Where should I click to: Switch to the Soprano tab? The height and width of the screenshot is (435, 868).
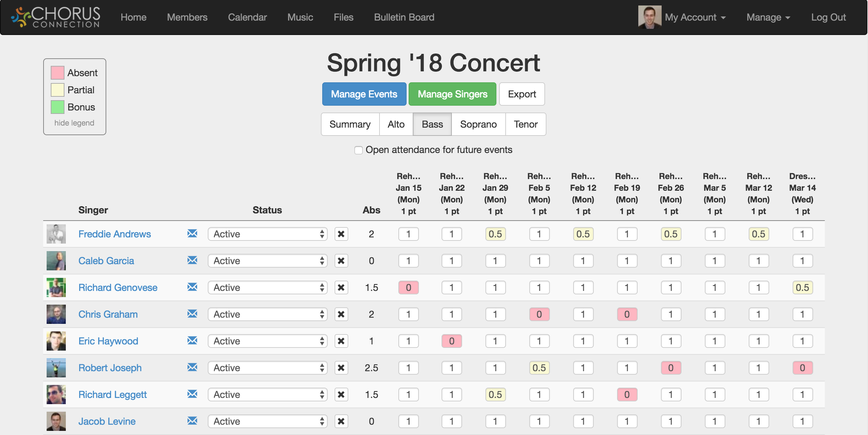click(x=478, y=124)
